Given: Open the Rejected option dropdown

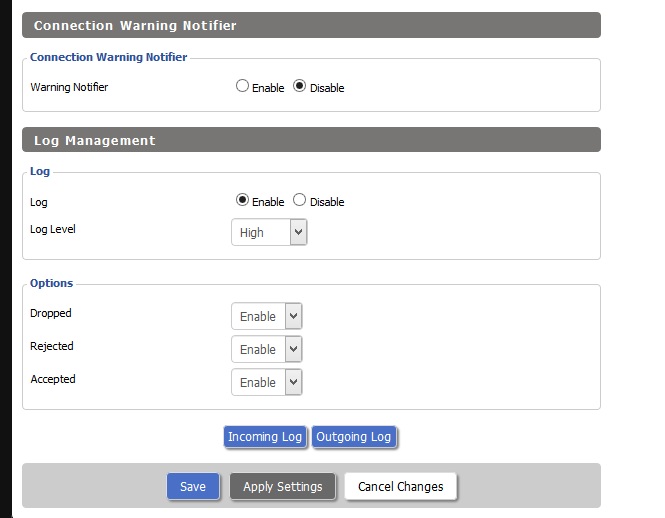Looking at the screenshot, I should 267,349.
